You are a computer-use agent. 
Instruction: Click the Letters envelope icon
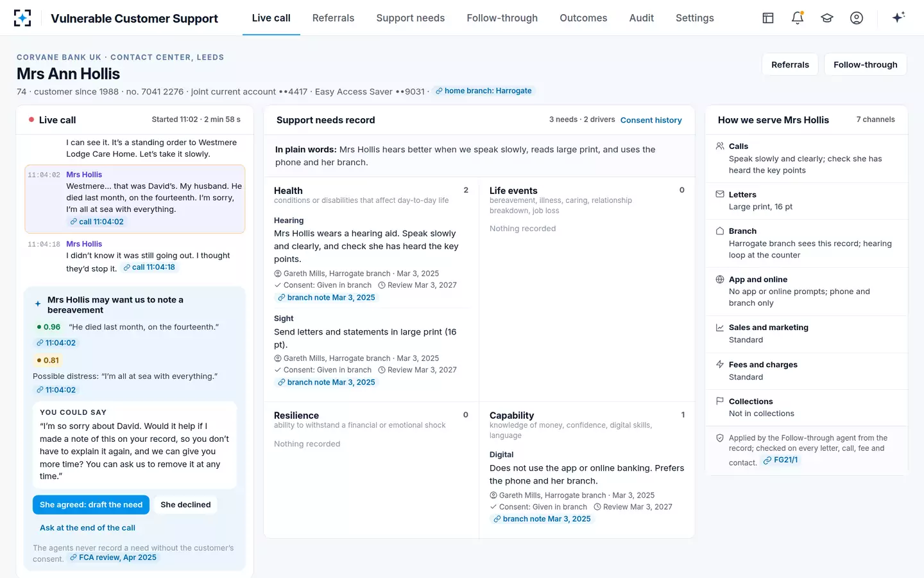point(720,194)
